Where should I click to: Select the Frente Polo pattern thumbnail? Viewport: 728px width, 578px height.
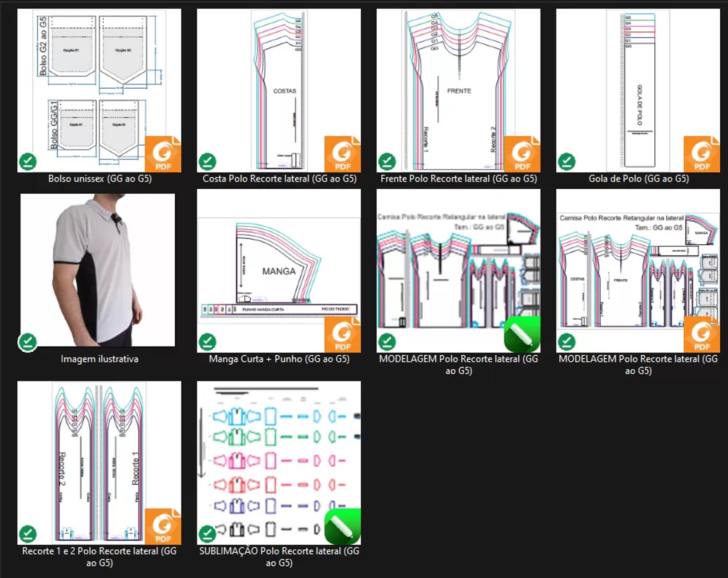(458, 90)
